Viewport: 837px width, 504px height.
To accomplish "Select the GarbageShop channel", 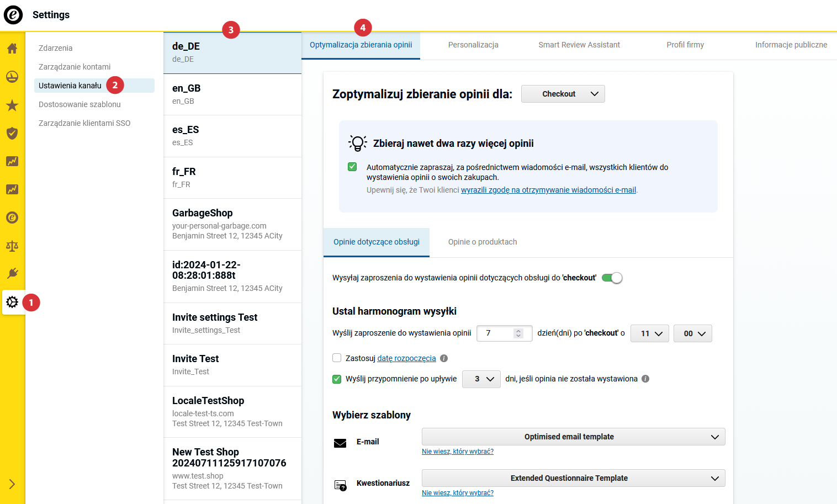I will (232, 224).
